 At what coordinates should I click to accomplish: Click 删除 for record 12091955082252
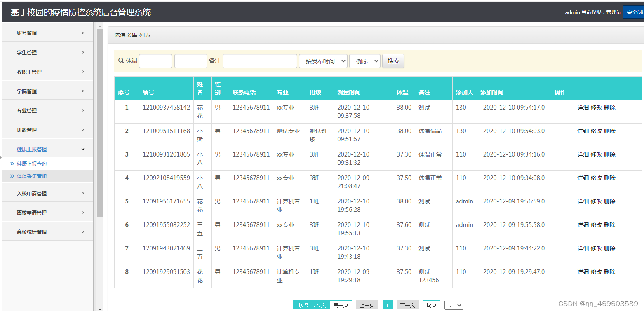[x=610, y=225]
